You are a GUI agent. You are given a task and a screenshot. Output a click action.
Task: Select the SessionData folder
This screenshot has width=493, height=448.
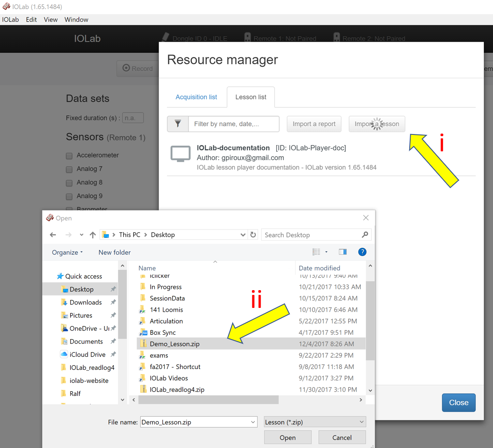(x=167, y=298)
